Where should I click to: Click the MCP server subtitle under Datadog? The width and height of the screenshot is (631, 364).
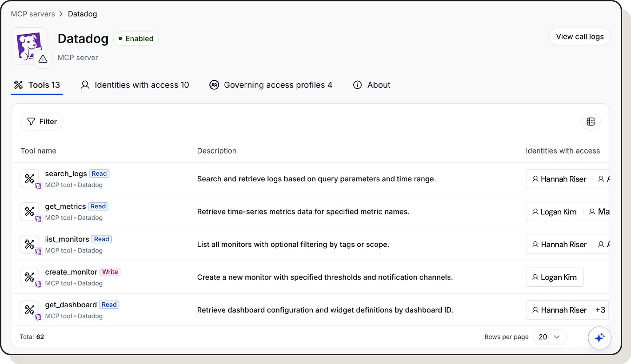click(x=78, y=58)
